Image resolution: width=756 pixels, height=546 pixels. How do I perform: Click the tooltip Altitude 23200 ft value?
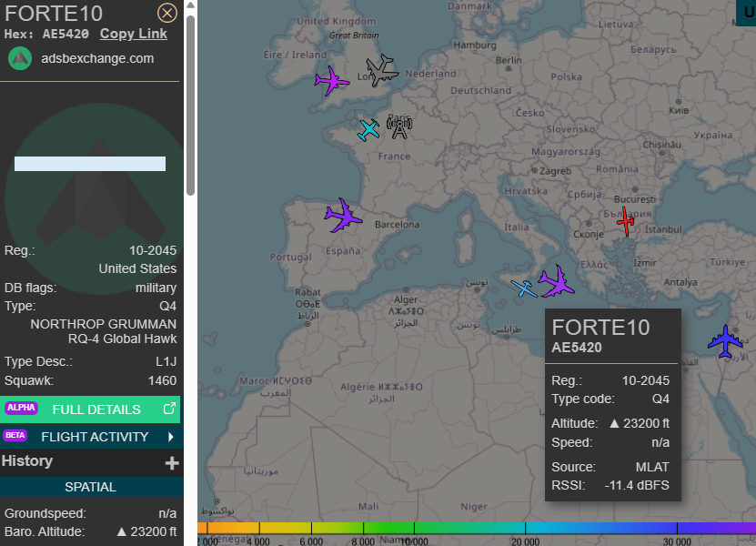pyautogui.click(x=640, y=423)
